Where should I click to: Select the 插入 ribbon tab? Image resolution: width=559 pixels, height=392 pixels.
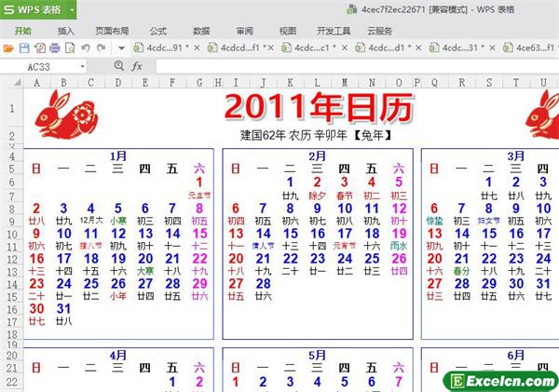pyautogui.click(x=66, y=31)
